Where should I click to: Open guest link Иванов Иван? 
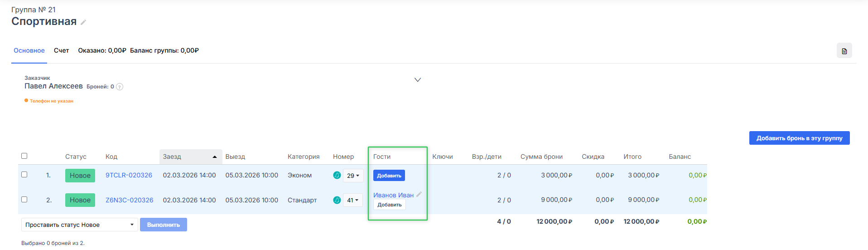pos(393,195)
